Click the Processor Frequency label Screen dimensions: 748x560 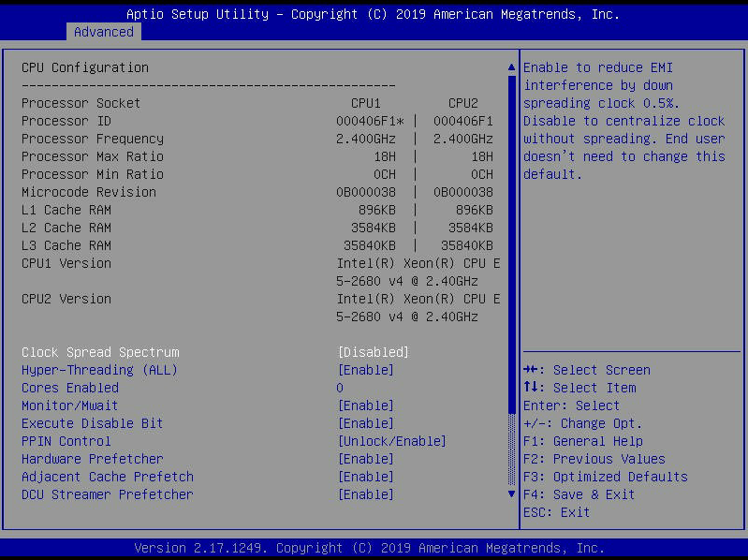[93, 139]
